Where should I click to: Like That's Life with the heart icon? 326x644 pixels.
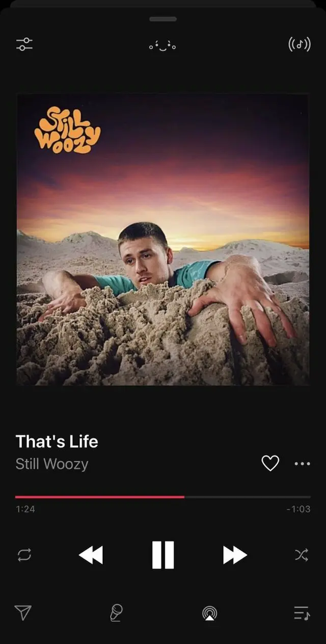(x=270, y=463)
